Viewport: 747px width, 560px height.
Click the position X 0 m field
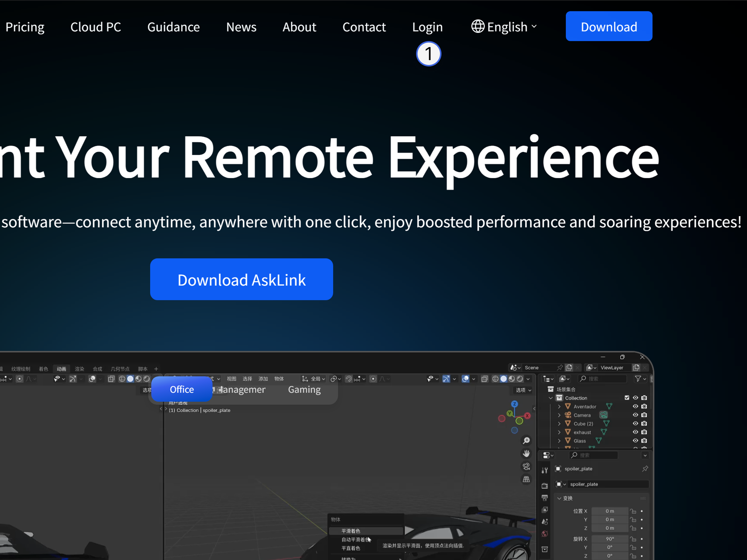610,511
